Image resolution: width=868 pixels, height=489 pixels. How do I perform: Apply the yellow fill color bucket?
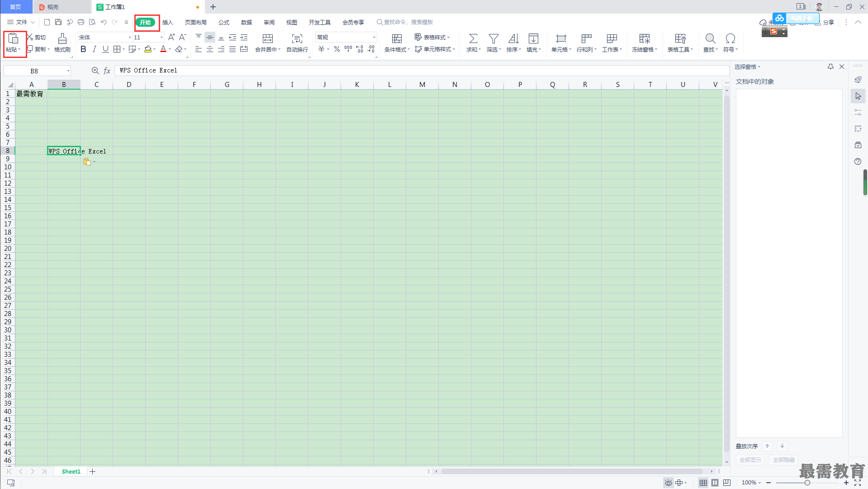pos(148,49)
